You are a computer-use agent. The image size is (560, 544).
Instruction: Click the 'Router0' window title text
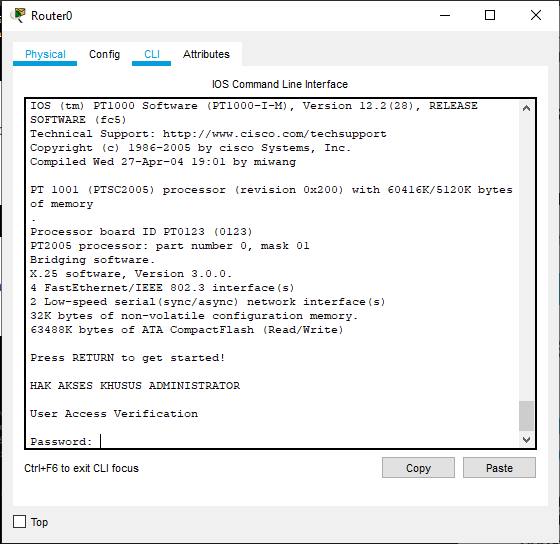coord(52,16)
